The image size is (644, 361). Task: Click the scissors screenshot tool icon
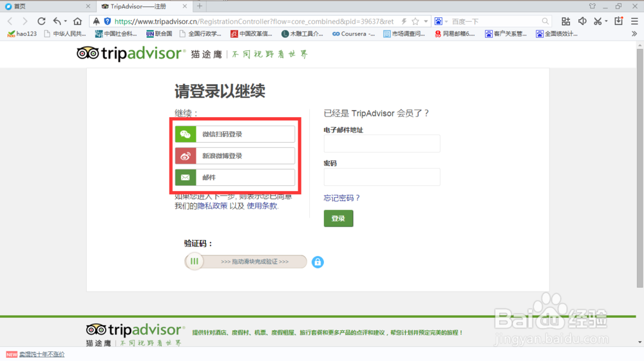click(598, 21)
